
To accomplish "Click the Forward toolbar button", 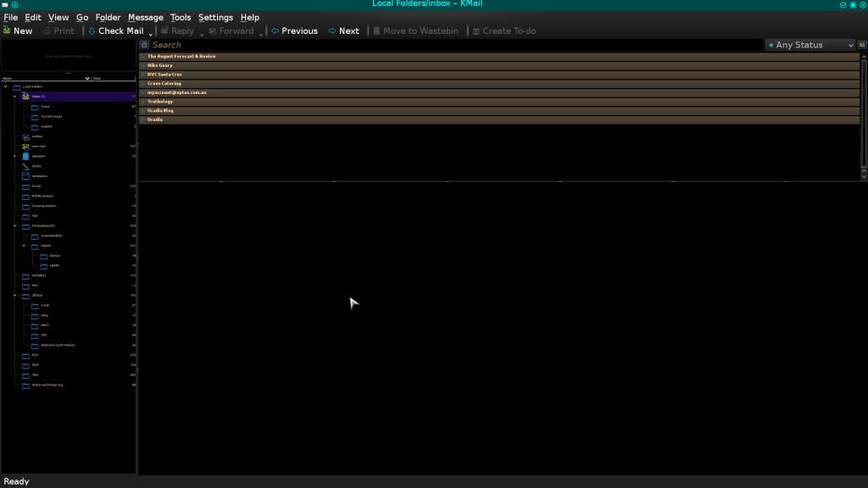I will (231, 31).
